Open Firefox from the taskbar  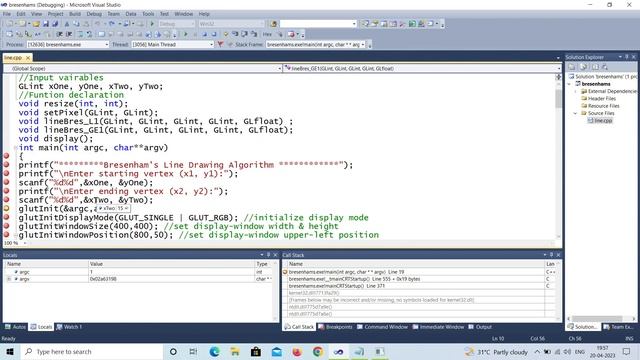[x=297, y=351]
